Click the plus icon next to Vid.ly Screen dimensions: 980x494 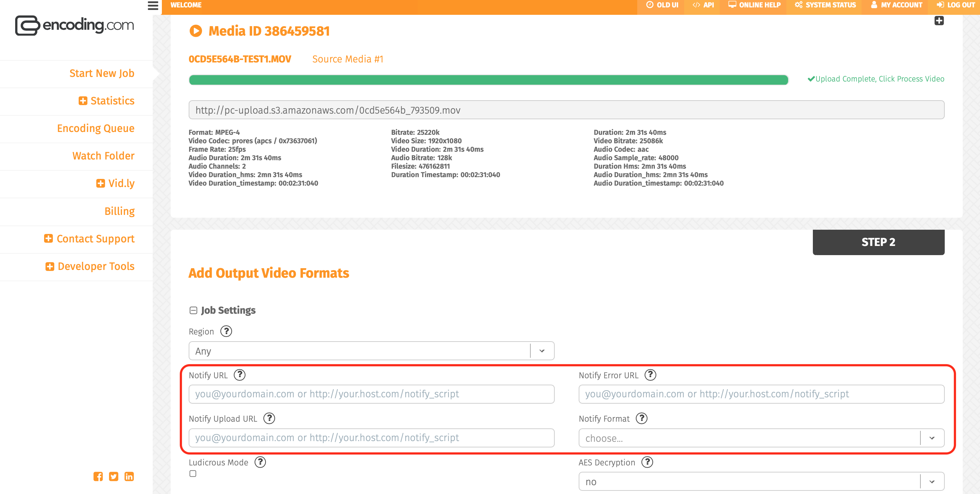pos(101,183)
